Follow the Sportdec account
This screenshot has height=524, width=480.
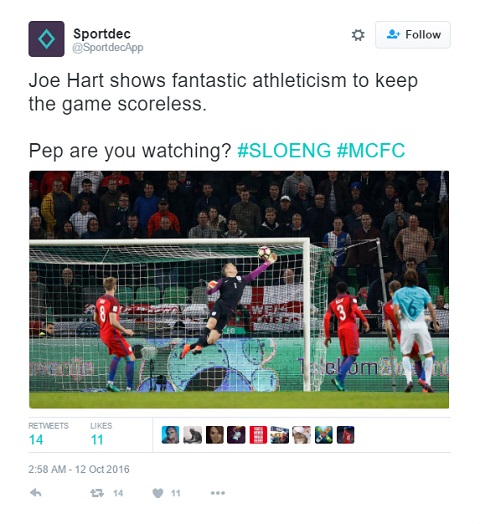[x=413, y=35]
